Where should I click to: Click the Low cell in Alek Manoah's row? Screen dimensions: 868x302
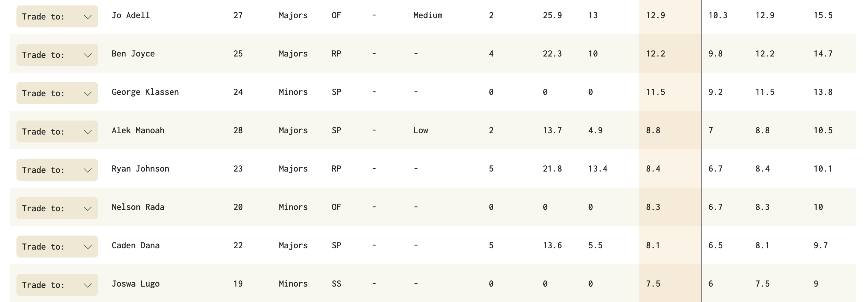[x=421, y=130]
